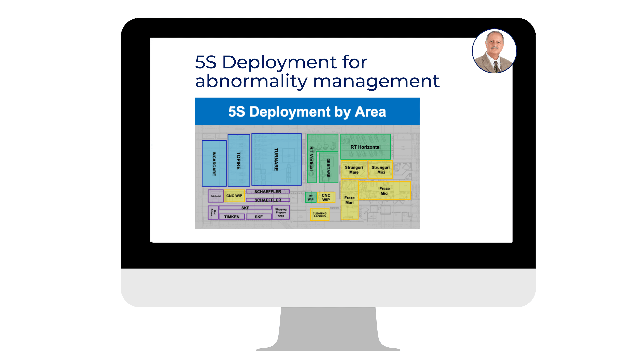
Task: Select the INCARCARE blue area block
Action: tap(214, 163)
